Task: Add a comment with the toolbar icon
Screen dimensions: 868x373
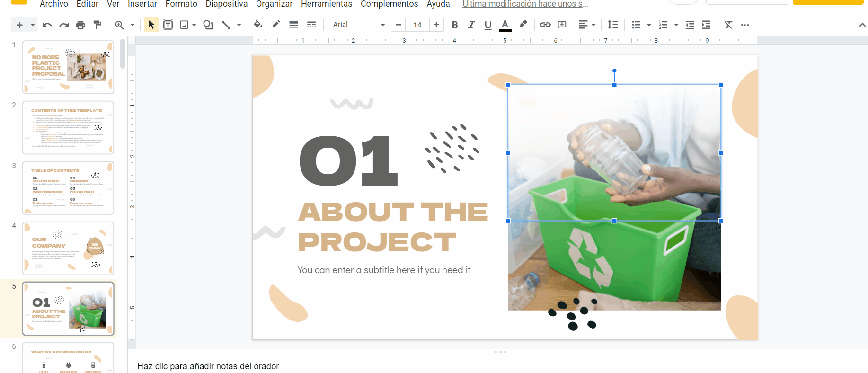Action: [x=562, y=25]
